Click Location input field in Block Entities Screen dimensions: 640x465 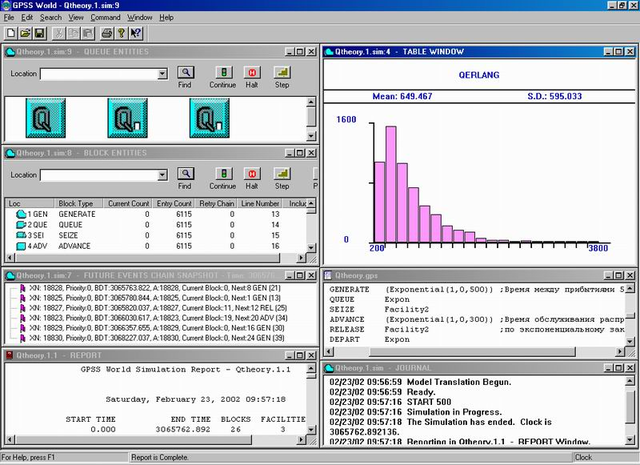click(99, 175)
